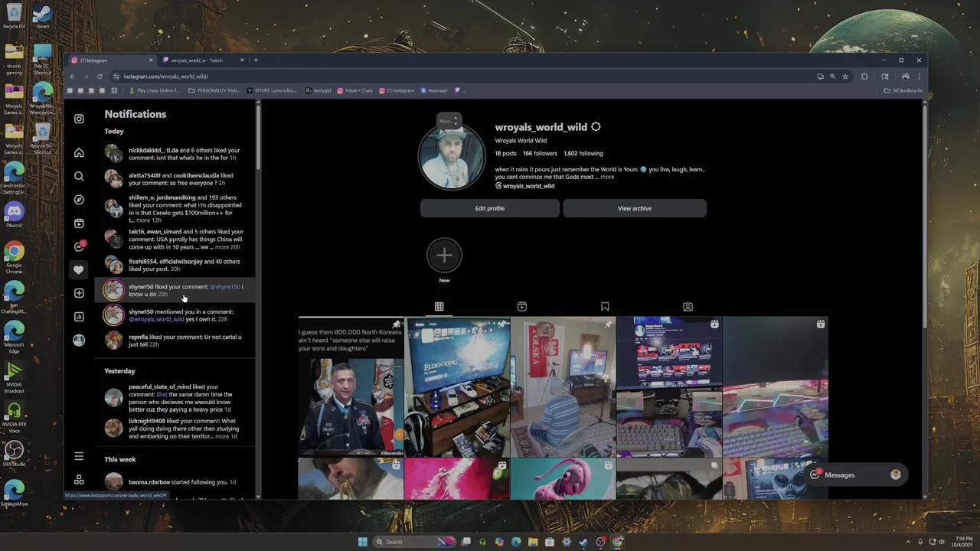
Task: Open the All Bookmarks folder
Action: point(903,90)
